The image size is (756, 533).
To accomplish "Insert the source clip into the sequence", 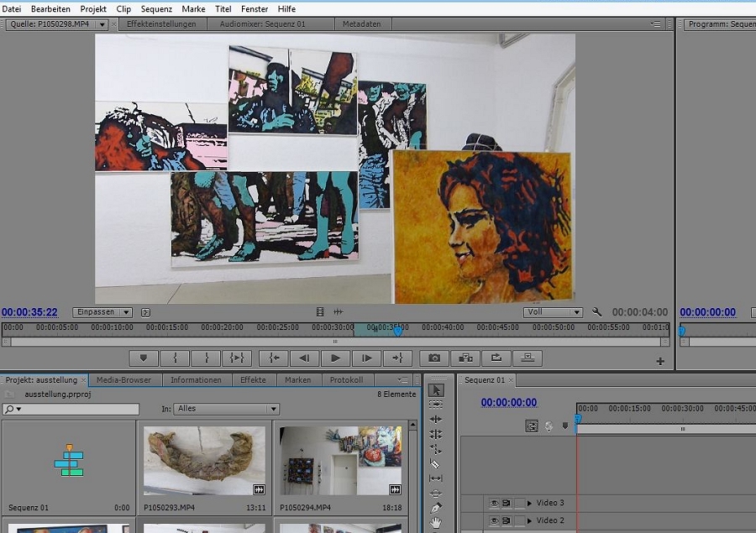I will [465, 358].
